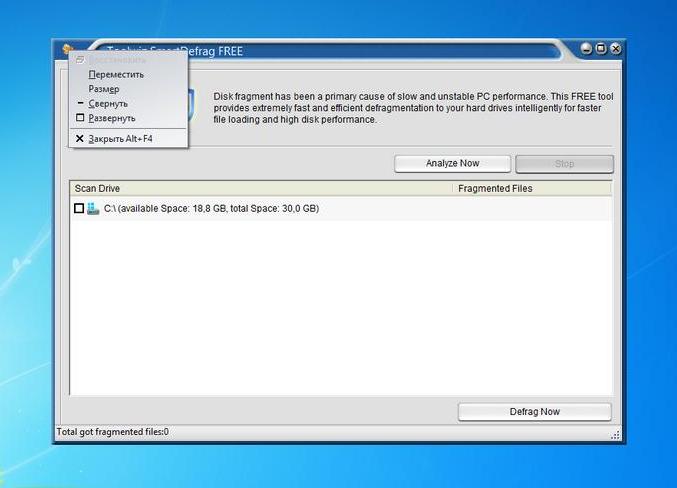The height and width of the screenshot is (488, 677).
Task: Click the disk fragment description paragraph
Action: (x=413, y=108)
